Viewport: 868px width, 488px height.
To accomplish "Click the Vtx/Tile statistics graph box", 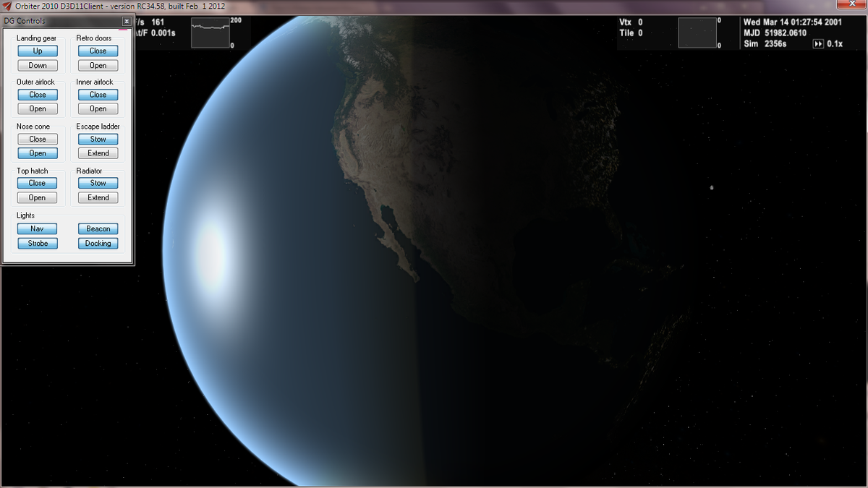I will click(697, 33).
